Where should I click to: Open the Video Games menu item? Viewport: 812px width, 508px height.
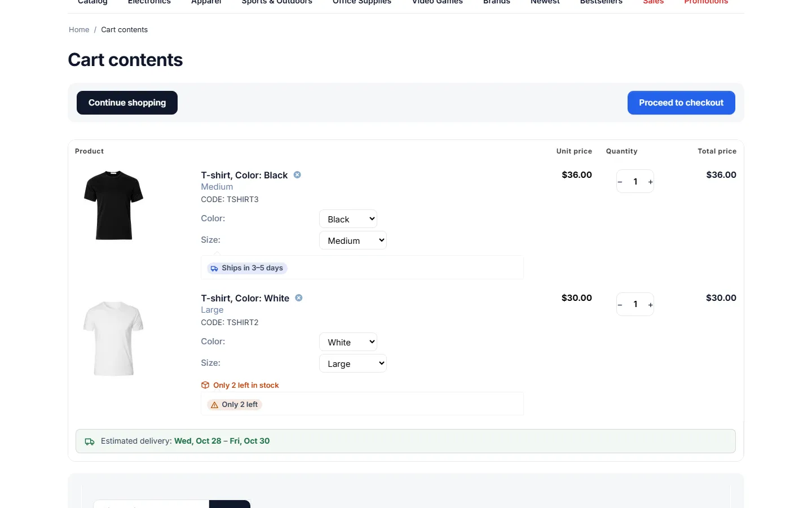(x=437, y=2)
